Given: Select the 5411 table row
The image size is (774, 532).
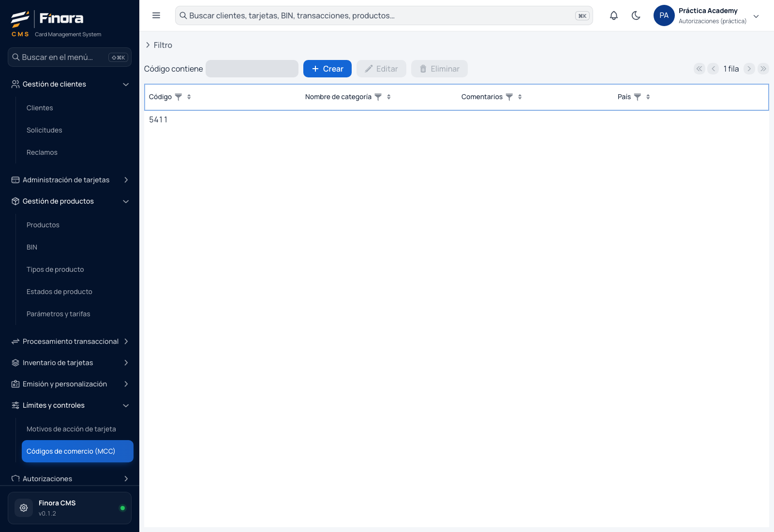Looking at the screenshot, I should pyautogui.click(x=457, y=119).
